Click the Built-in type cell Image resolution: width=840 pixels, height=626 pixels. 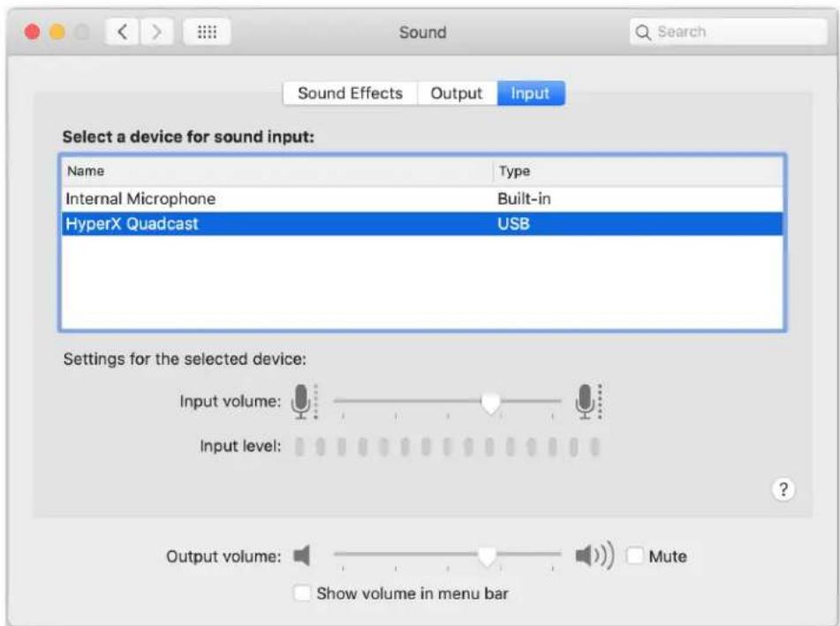coord(524,199)
